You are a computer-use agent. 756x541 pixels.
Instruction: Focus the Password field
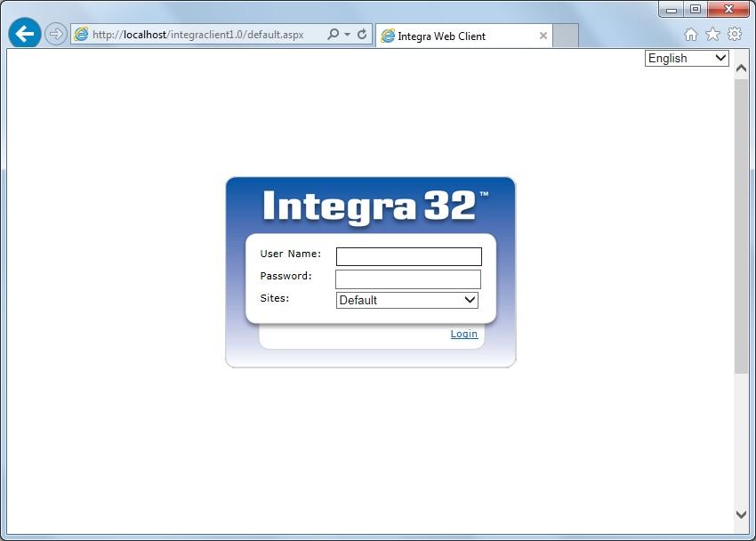(x=408, y=279)
